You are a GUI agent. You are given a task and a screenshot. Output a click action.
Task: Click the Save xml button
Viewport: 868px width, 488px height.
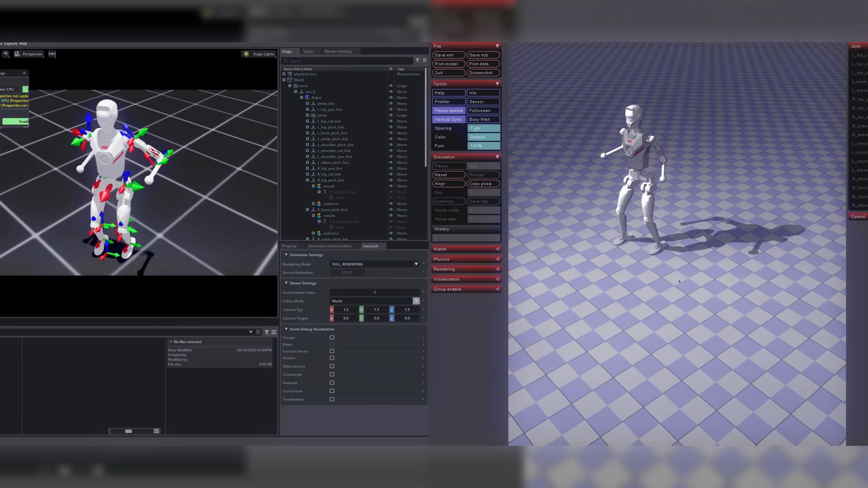448,55
